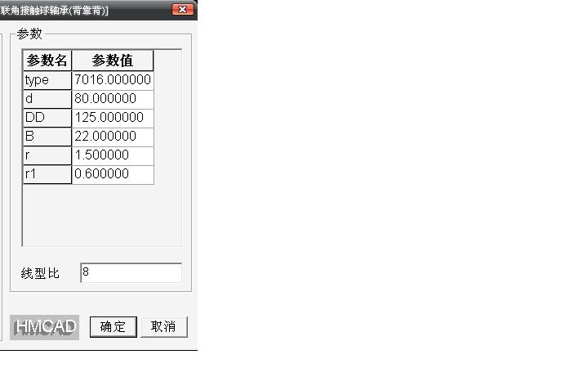Click the B parameter name cell

pos(47,137)
